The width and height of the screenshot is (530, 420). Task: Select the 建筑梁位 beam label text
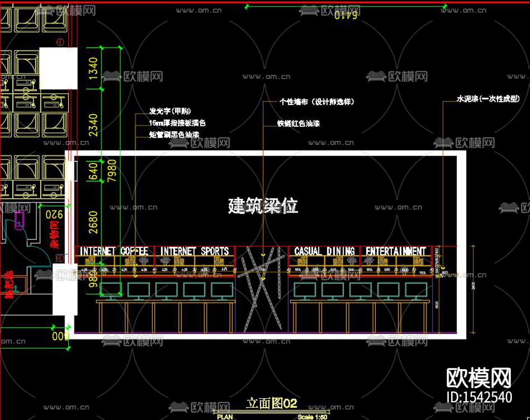click(263, 206)
